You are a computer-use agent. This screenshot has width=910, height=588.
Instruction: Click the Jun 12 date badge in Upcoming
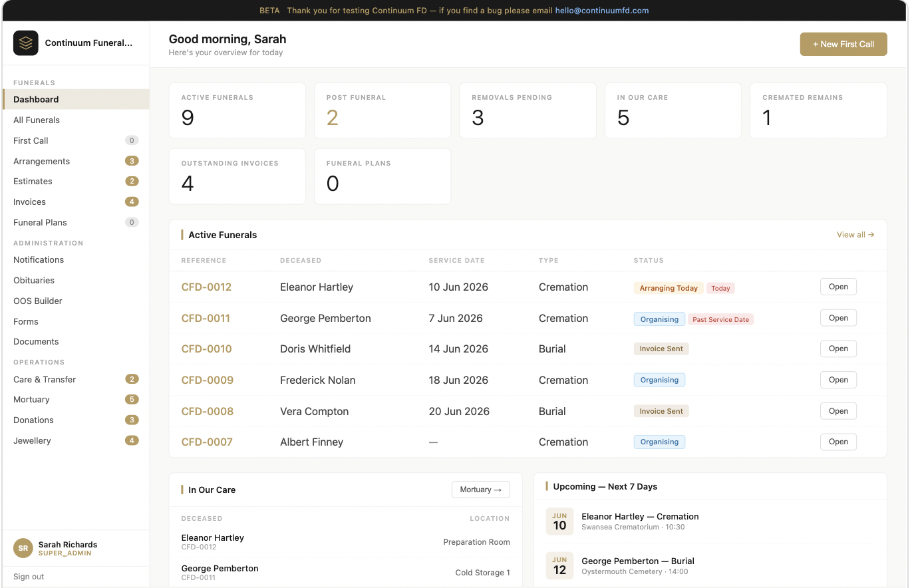click(x=559, y=565)
